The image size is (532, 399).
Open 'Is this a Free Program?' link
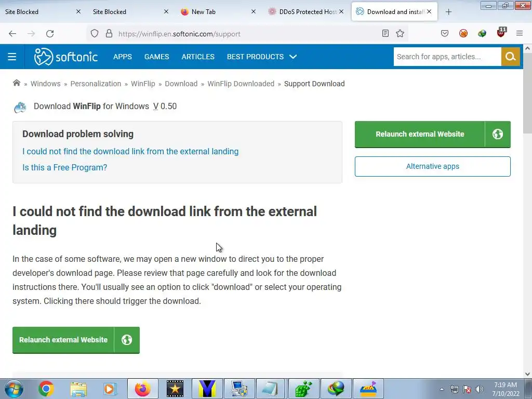point(64,168)
